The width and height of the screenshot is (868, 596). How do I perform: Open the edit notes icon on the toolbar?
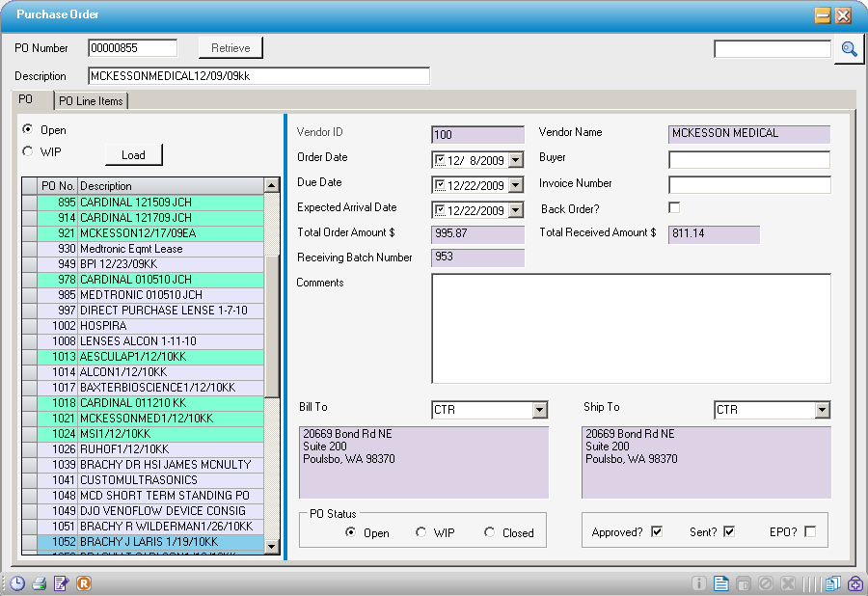(62, 583)
